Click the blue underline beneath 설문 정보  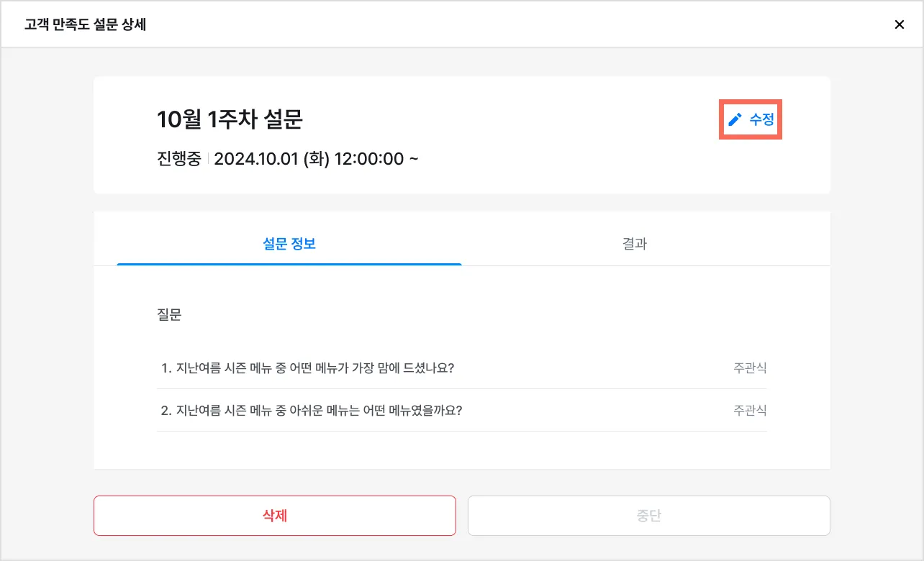tap(289, 264)
